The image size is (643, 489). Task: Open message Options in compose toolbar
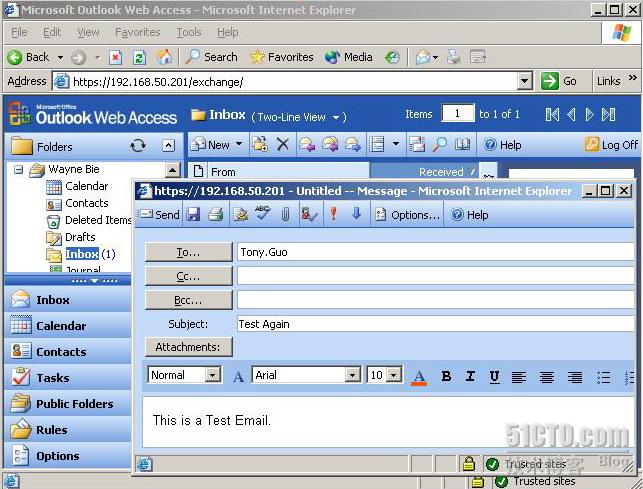click(407, 215)
